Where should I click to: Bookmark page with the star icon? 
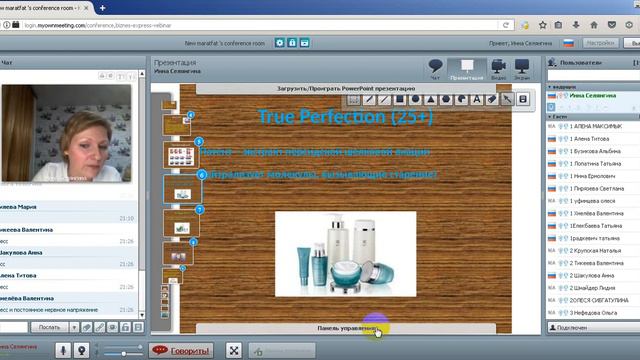pos(542,25)
